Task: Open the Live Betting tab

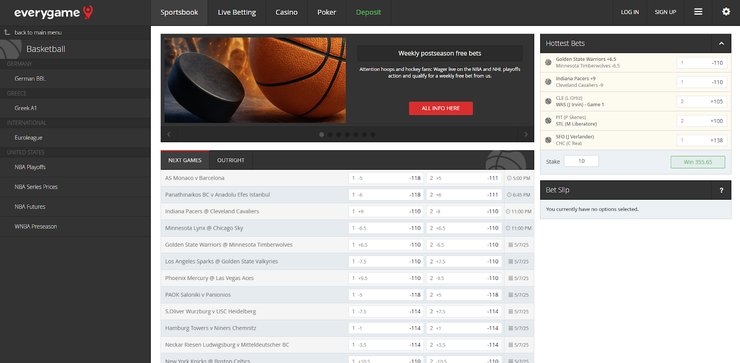Action: [237, 12]
